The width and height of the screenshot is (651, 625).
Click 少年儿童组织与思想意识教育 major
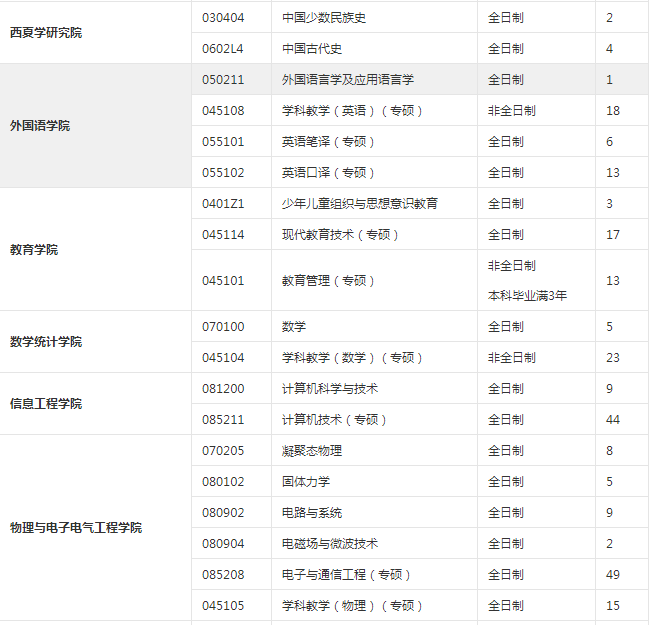point(359,203)
